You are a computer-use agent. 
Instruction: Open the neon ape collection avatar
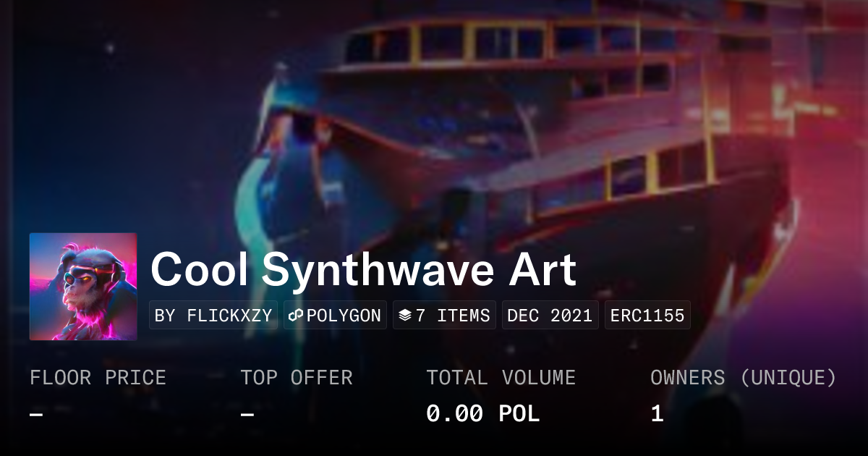(83, 287)
